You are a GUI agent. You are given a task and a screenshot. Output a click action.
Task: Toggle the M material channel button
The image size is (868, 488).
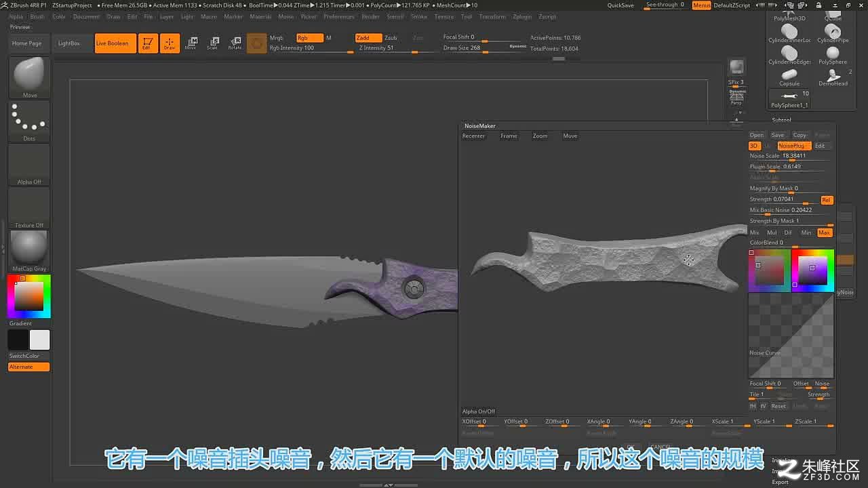330,38
